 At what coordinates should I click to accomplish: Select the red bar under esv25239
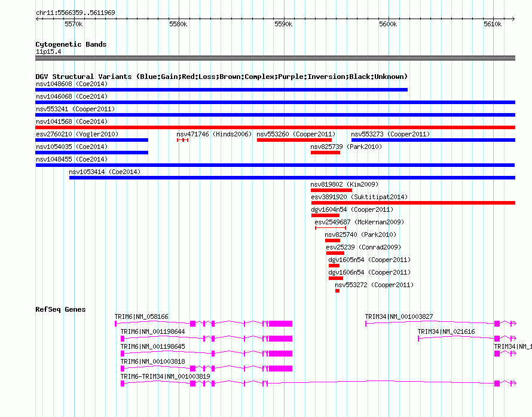[x=335, y=253]
